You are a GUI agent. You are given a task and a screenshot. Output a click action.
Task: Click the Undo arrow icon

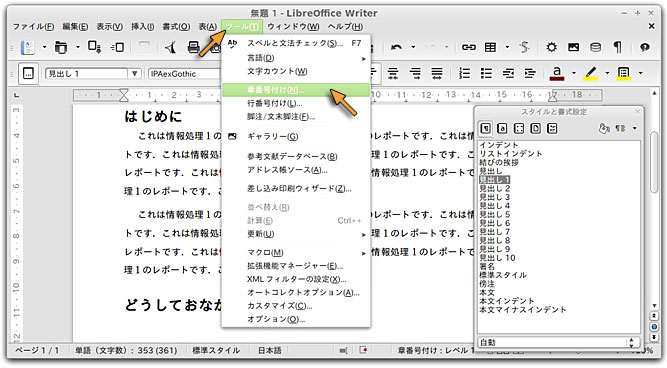[396, 47]
